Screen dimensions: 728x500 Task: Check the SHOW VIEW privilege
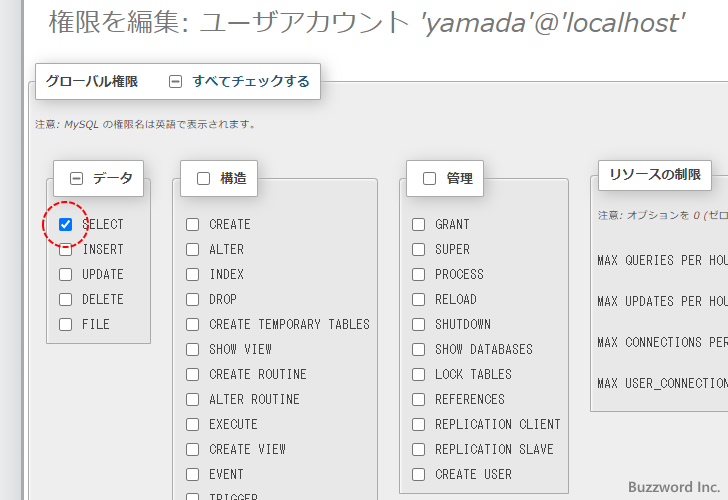(193, 350)
